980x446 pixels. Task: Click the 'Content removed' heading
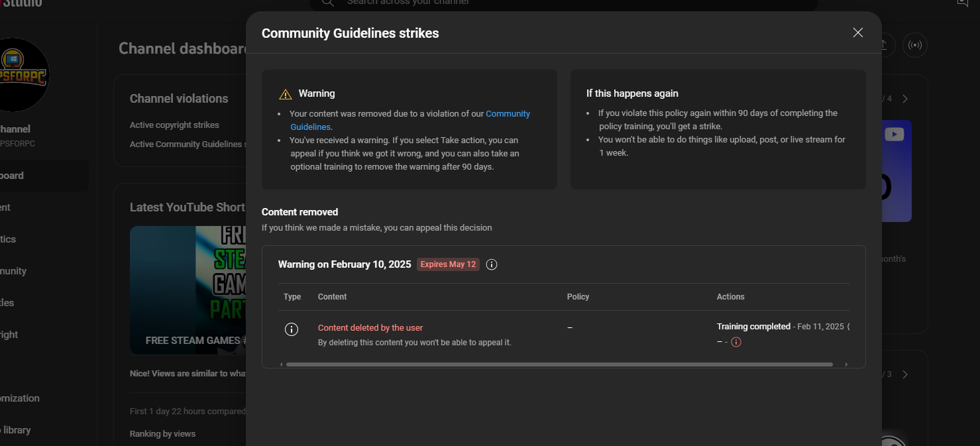[x=299, y=212]
